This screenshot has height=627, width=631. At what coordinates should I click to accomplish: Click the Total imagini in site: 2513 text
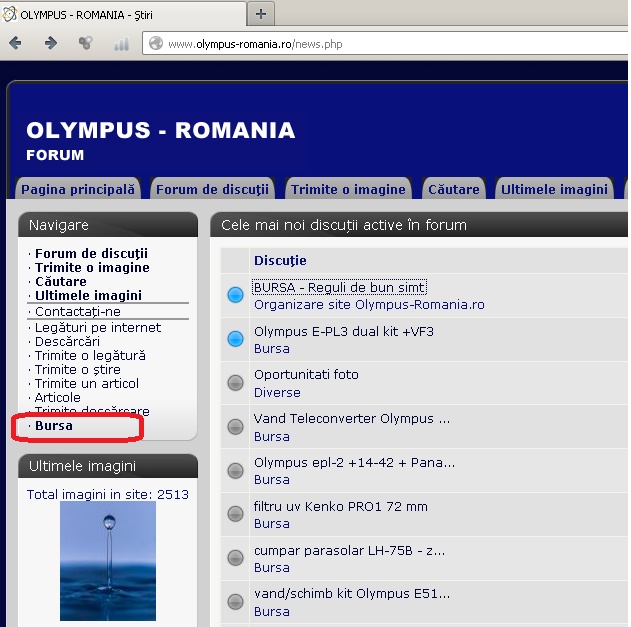tap(107, 494)
